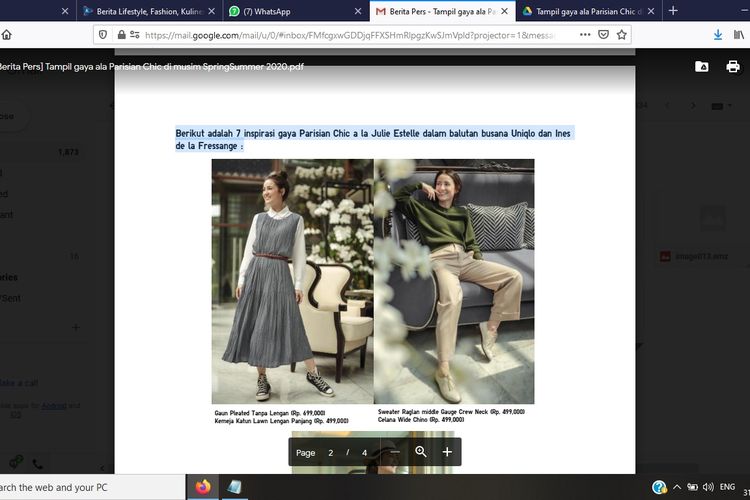Open Firefox downloads arrow icon

tap(718, 34)
